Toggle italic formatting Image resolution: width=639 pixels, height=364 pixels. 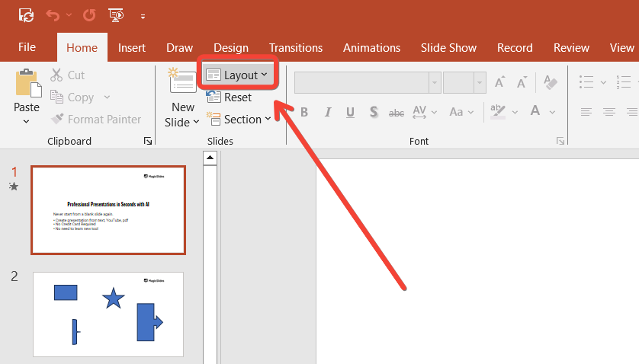pos(328,112)
